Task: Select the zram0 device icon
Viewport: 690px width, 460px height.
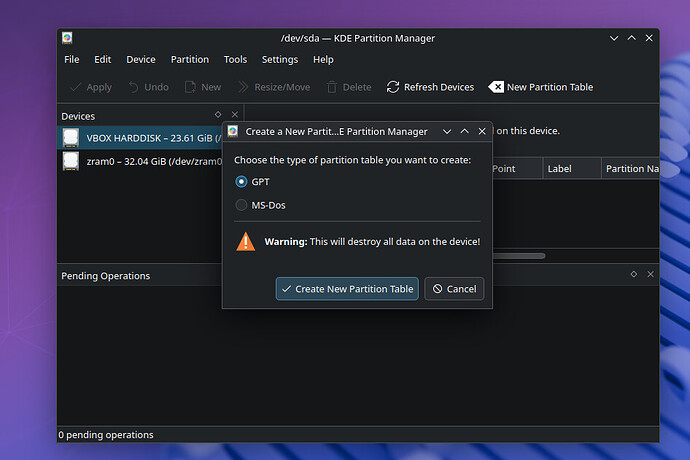Action: tap(70, 161)
